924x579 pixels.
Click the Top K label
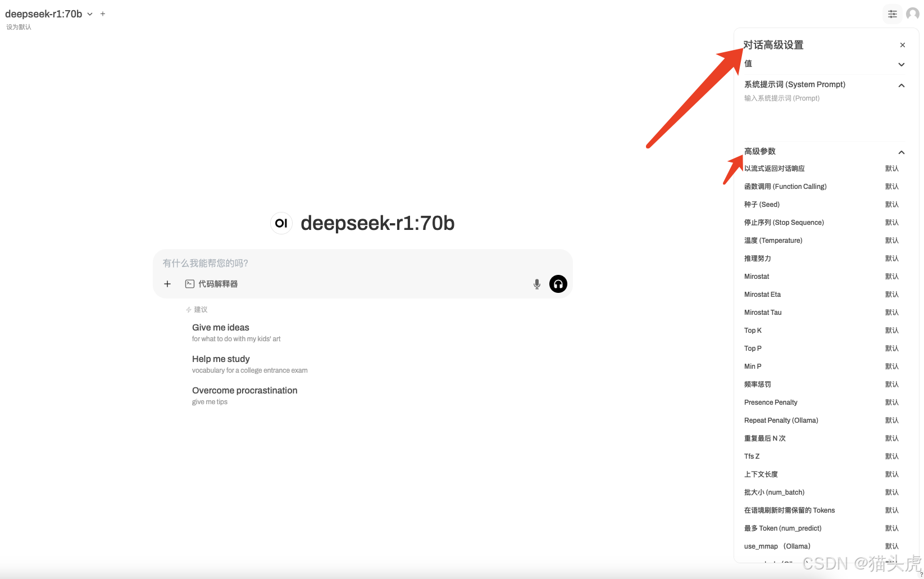click(753, 331)
